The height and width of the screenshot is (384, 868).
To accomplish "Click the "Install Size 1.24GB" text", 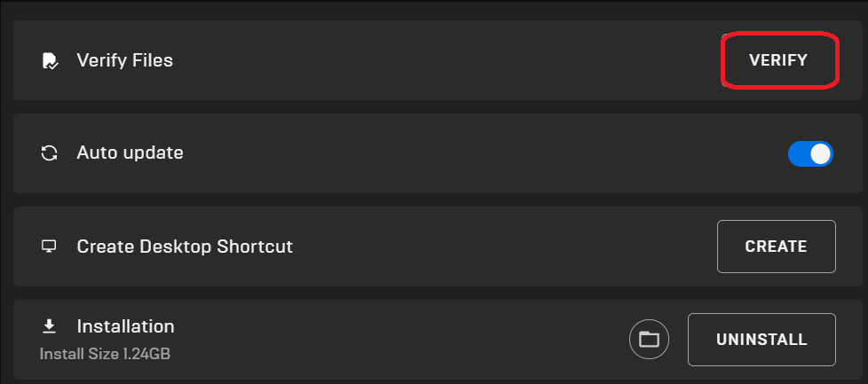I will tap(105, 354).
